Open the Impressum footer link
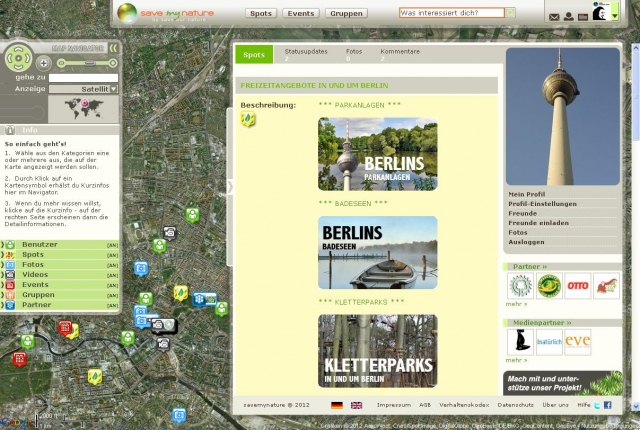The width and height of the screenshot is (640, 430). [393, 405]
